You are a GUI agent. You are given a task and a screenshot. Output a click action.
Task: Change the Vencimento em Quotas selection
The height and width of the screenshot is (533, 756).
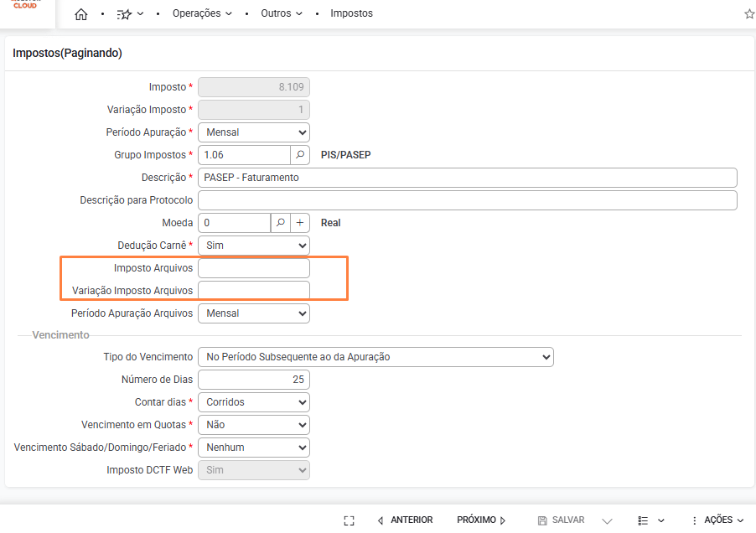click(x=254, y=425)
